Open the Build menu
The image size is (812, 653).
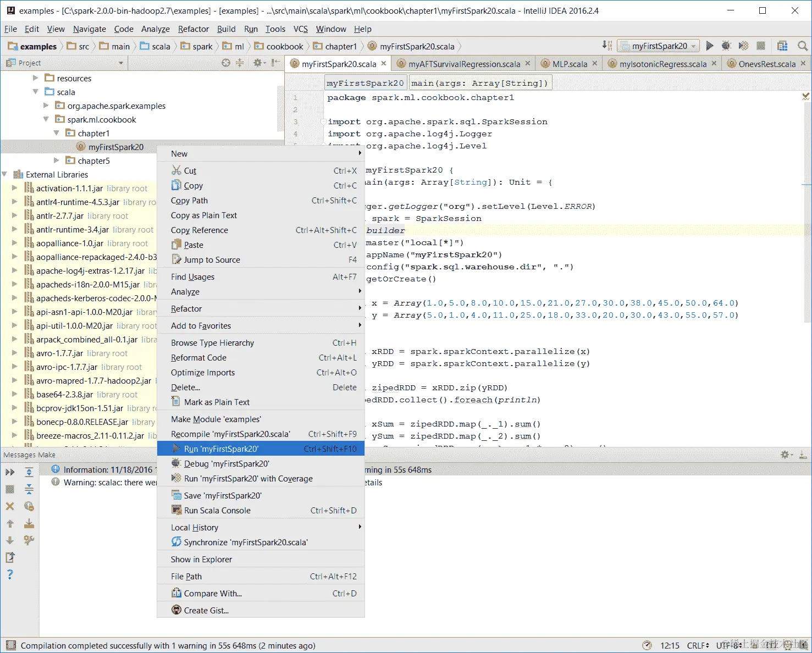pyautogui.click(x=226, y=29)
